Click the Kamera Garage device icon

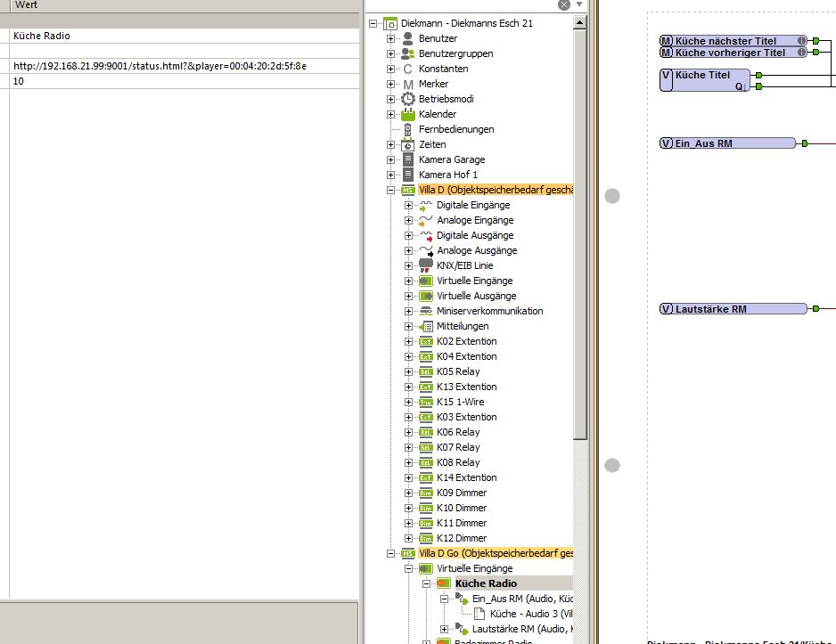click(x=408, y=159)
